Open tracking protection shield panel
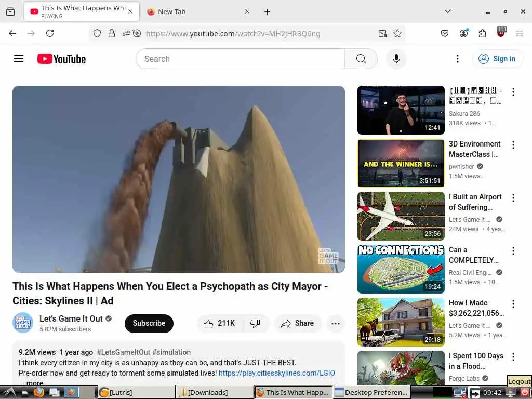 [97, 33]
